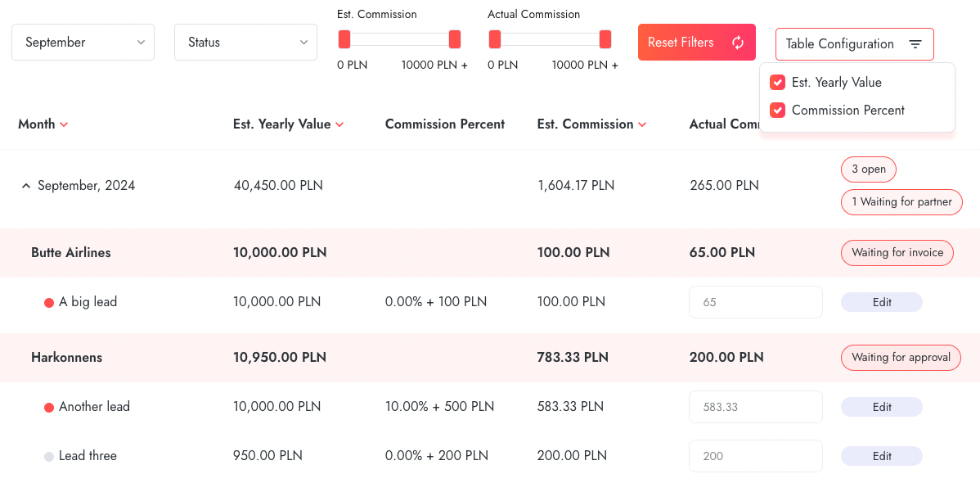Viewport: 980px width, 483px height.
Task: Click the filter lines icon in Table Configuration
Action: 915,44
